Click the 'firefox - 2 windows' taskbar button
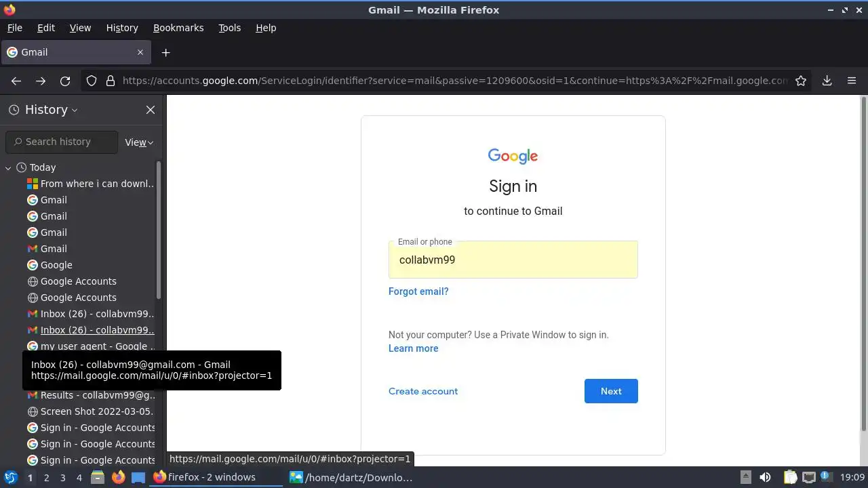The image size is (868, 488). [217, 477]
